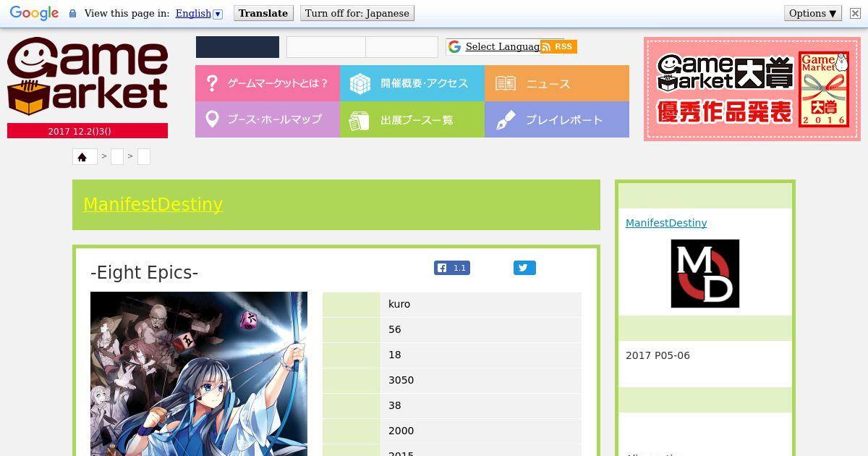Click the lock icon in translate bar
Screen dimensions: 868x456
click(x=72, y=14)
